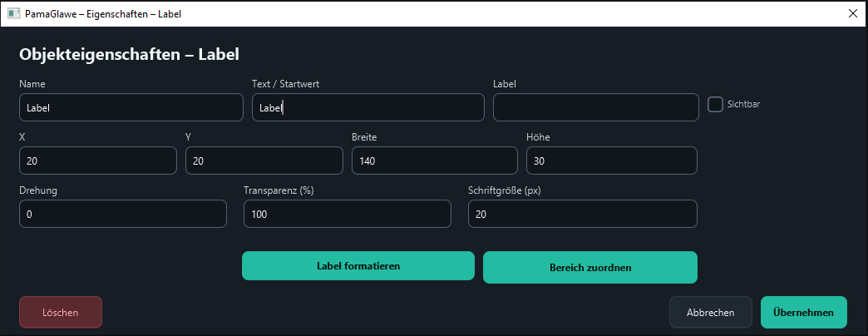Close the Eigenschaften window
The image size is (868, 336).
[x=853, y=14]
